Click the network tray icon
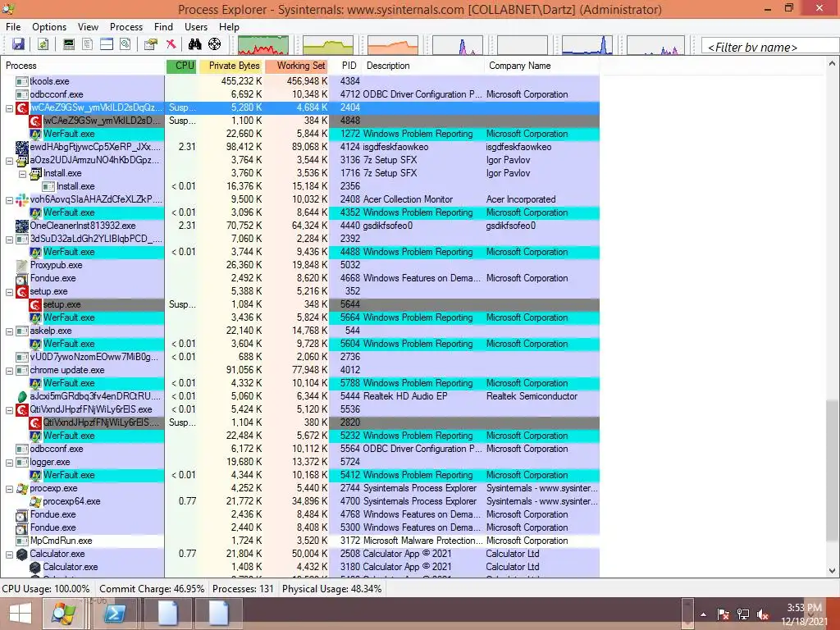 click(x=743, y=614)
